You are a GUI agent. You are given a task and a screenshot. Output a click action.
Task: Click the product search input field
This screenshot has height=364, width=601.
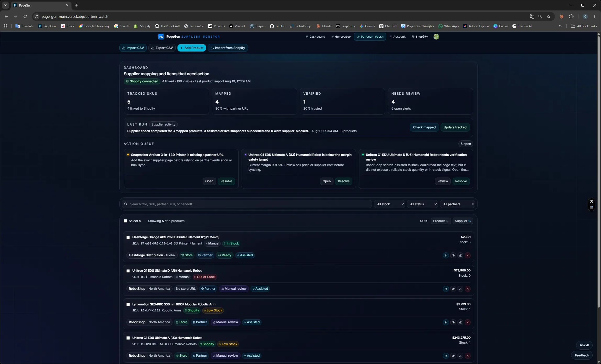pos(247,204)
